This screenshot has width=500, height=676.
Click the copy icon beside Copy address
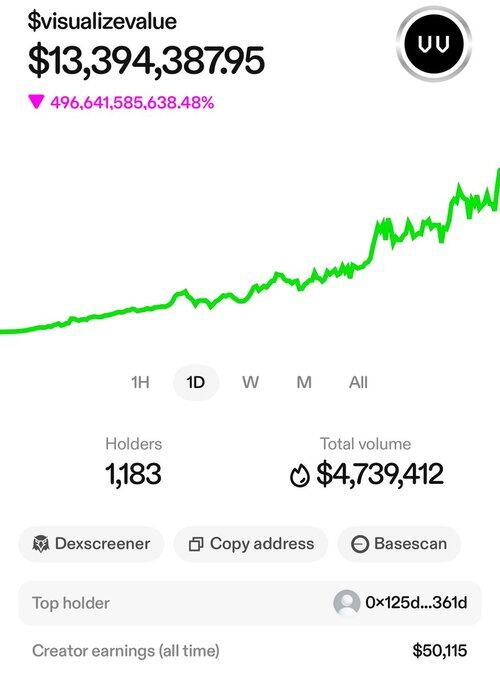coord(196,544)
